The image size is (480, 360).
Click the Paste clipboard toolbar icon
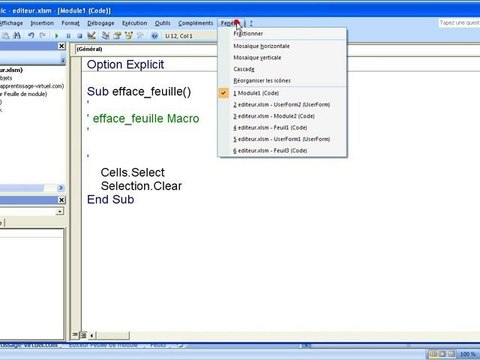point(6,35)
